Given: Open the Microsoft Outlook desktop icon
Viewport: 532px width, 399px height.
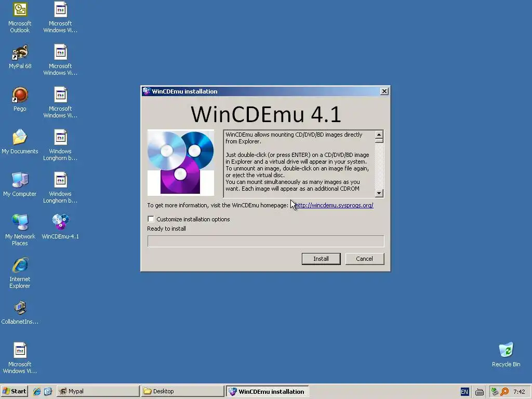Looking at the screenshot, I should [x=20, y=18].
